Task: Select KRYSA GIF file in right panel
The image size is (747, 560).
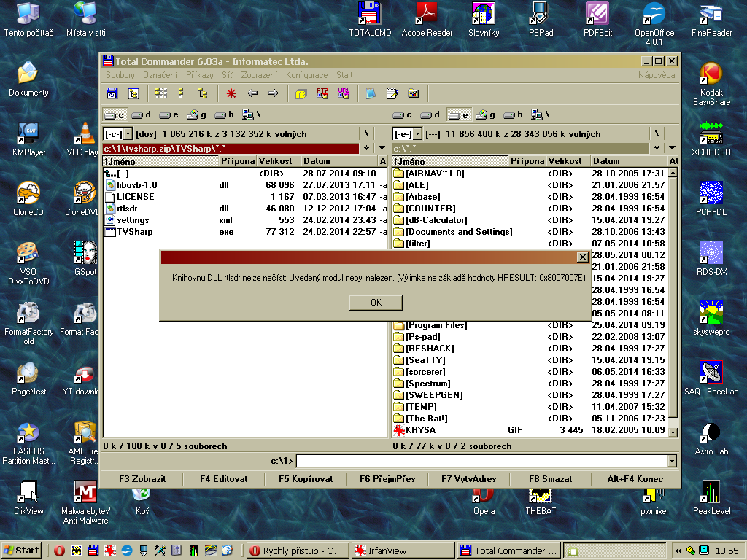Action: point(530,430)
